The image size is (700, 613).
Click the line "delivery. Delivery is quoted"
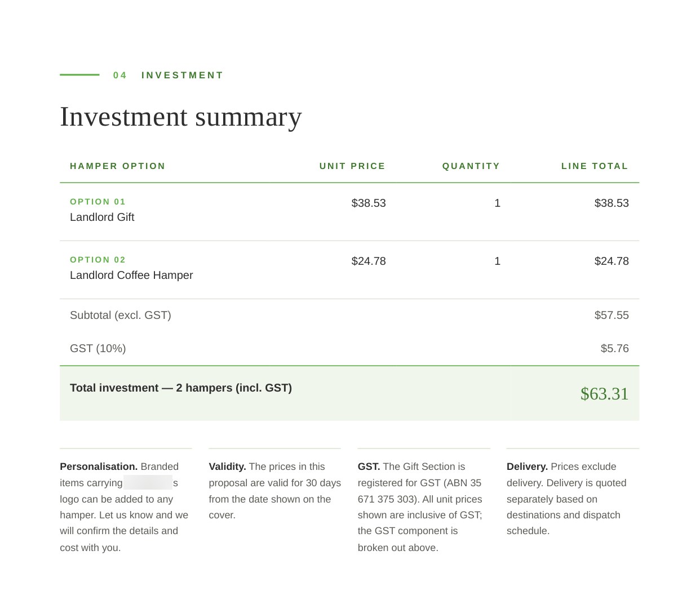566,483
